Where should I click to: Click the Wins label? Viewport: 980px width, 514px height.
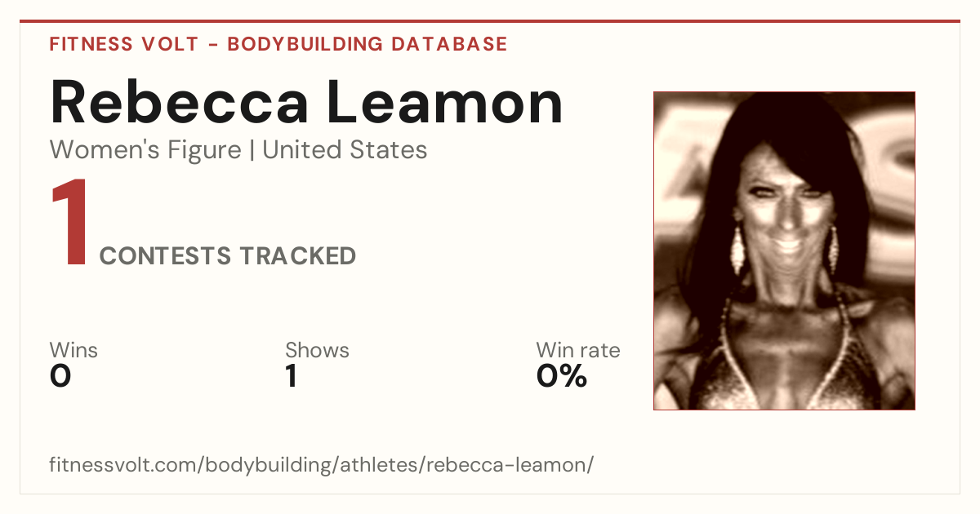coord(73,351)
